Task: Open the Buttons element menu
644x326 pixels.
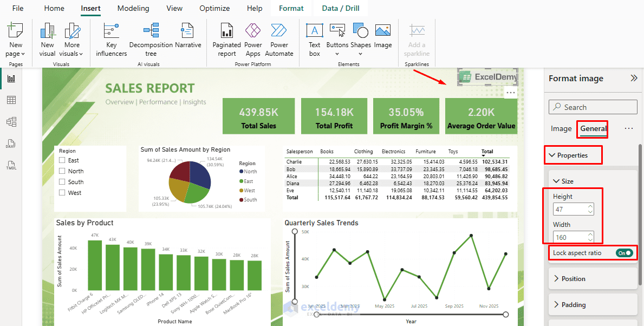Action: tap(337, 40)
